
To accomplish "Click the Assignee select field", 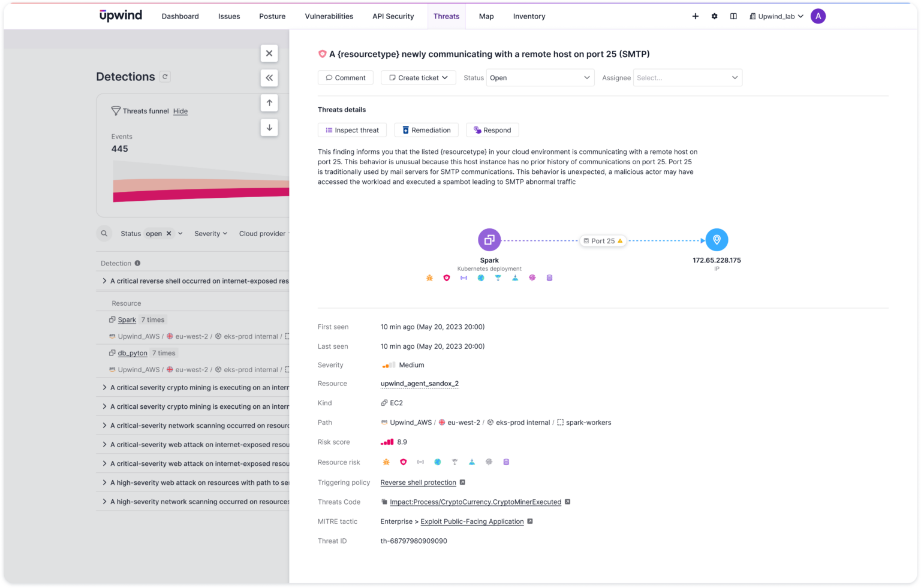I will (687, 77).
